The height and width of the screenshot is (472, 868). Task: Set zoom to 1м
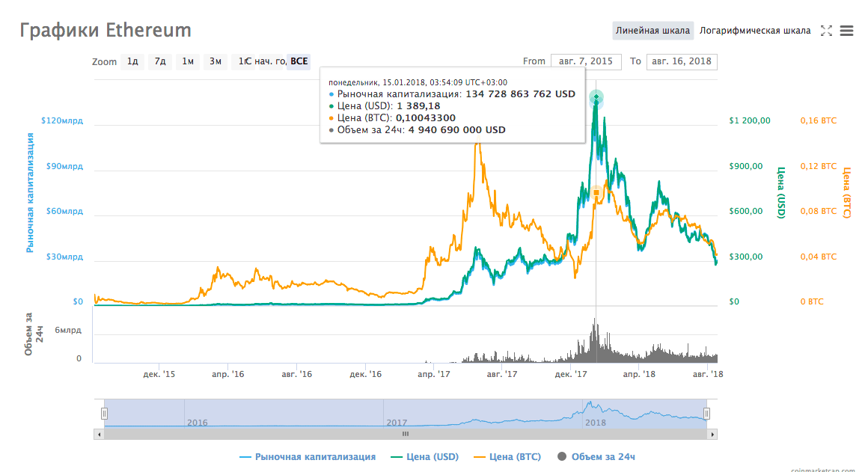188,61
